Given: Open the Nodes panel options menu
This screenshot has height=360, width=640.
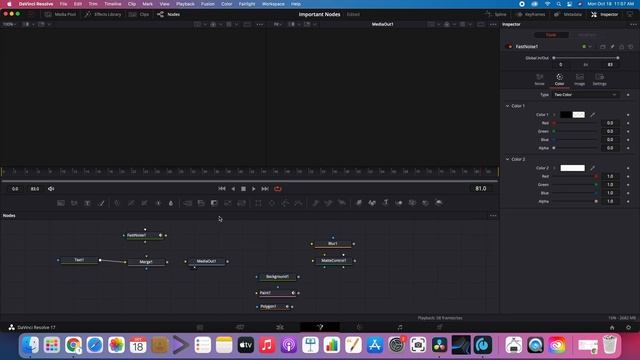Looking at the screenshot, I should pos(493,216).
